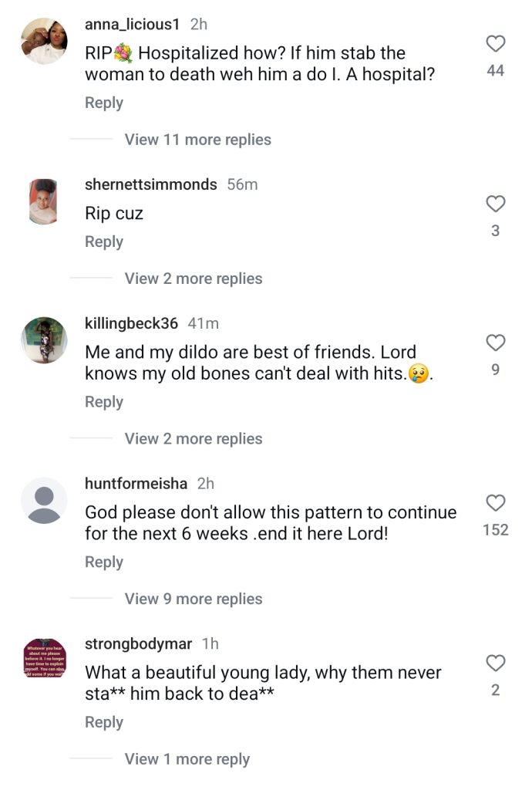Reply to shernettsimmonds' comment

[103, 241]
